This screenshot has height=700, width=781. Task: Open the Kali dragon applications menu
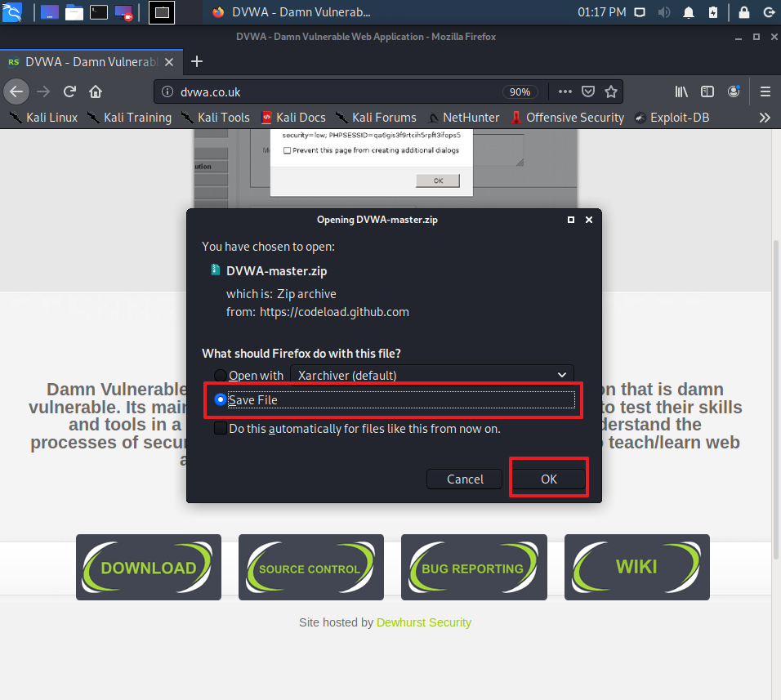12,12
